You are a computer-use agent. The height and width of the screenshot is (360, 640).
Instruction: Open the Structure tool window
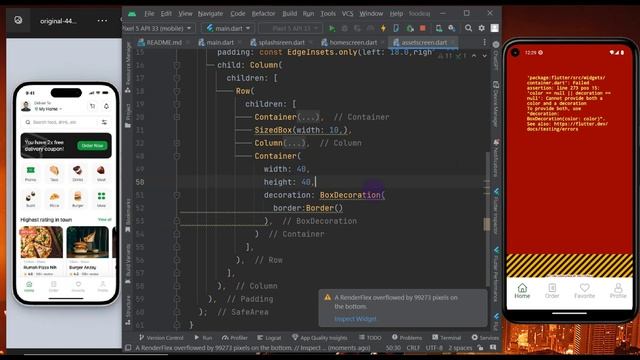pyautogui.click(x=128, y=310)
